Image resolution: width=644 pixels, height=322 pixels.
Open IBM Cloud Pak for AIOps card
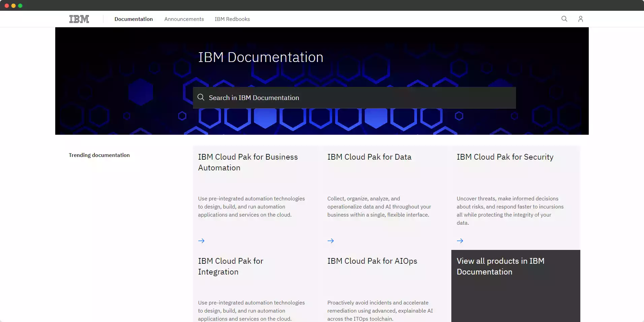372,261
